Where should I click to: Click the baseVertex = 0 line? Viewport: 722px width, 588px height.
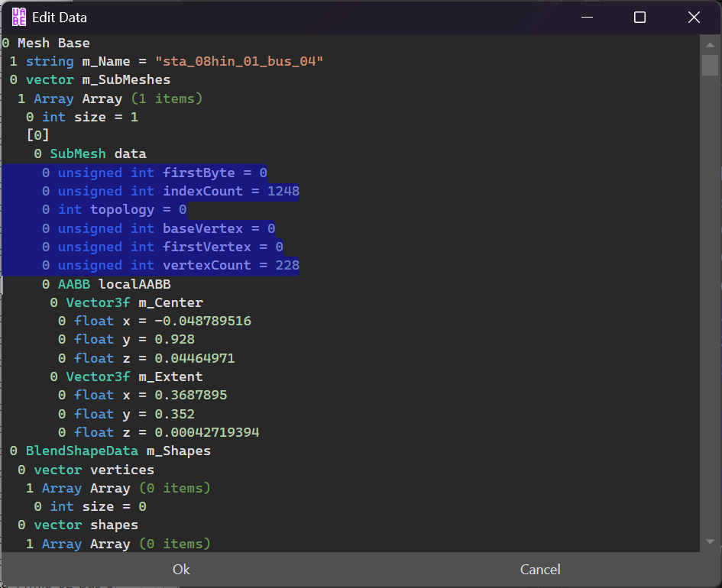tap(158, 228)
